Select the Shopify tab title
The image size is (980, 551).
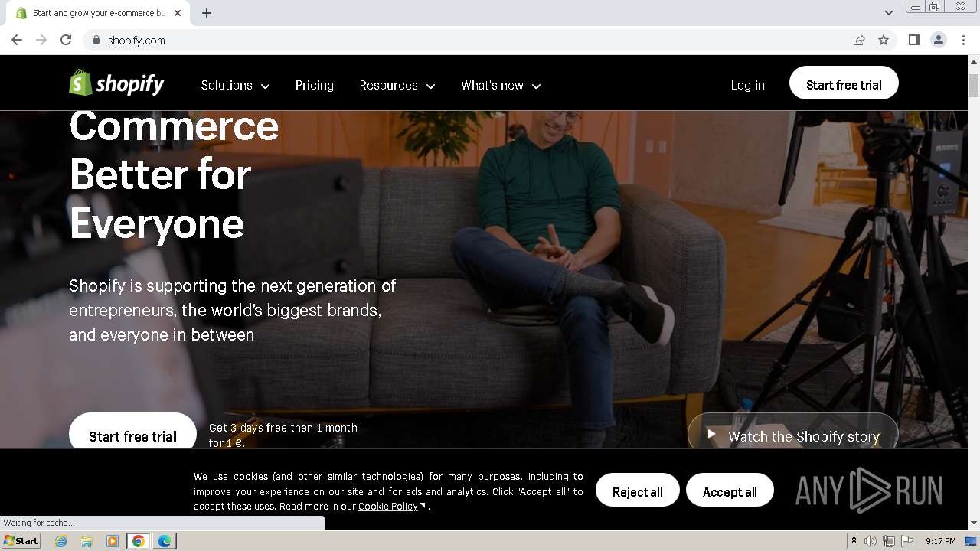pos(100,13)
